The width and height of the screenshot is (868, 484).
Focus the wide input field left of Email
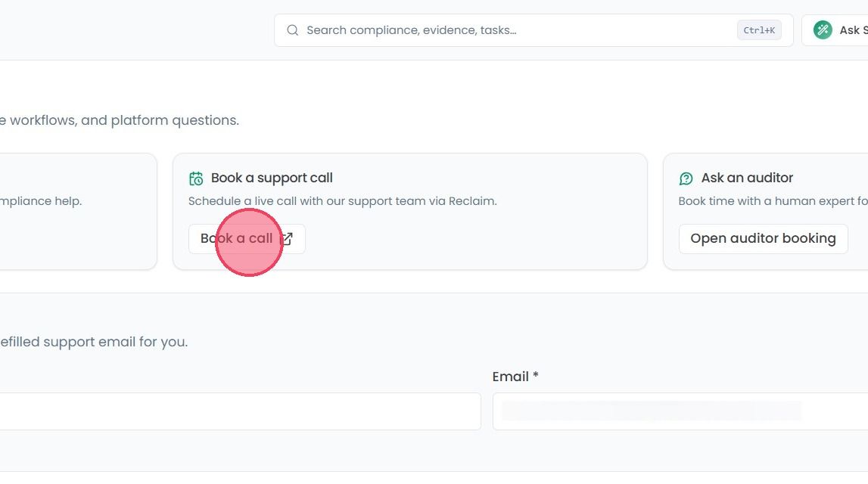click(240, 411)
